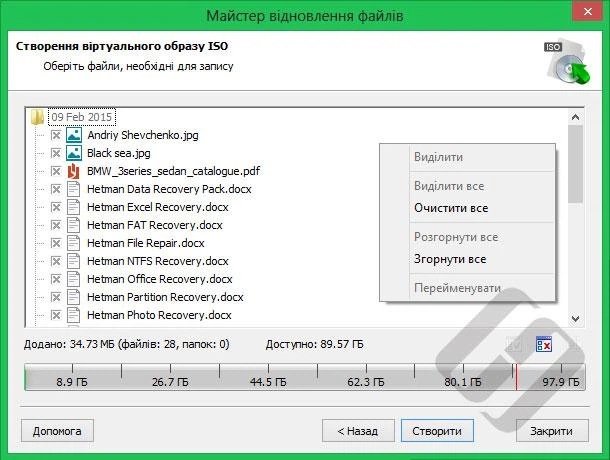Select the file name Hetman Office Recovery.docx
The height and width of the screenshot is (460, 610).
click(x=160, y=279)
